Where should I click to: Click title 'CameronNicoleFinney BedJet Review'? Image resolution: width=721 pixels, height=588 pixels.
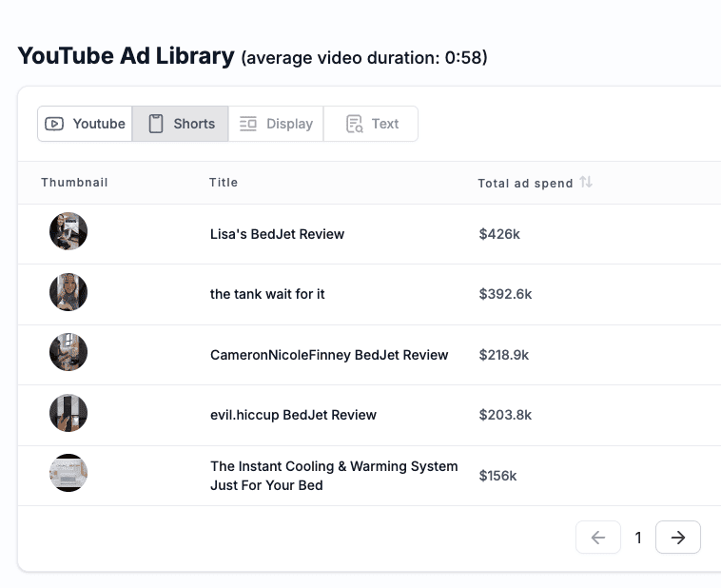tap(329, 355)
